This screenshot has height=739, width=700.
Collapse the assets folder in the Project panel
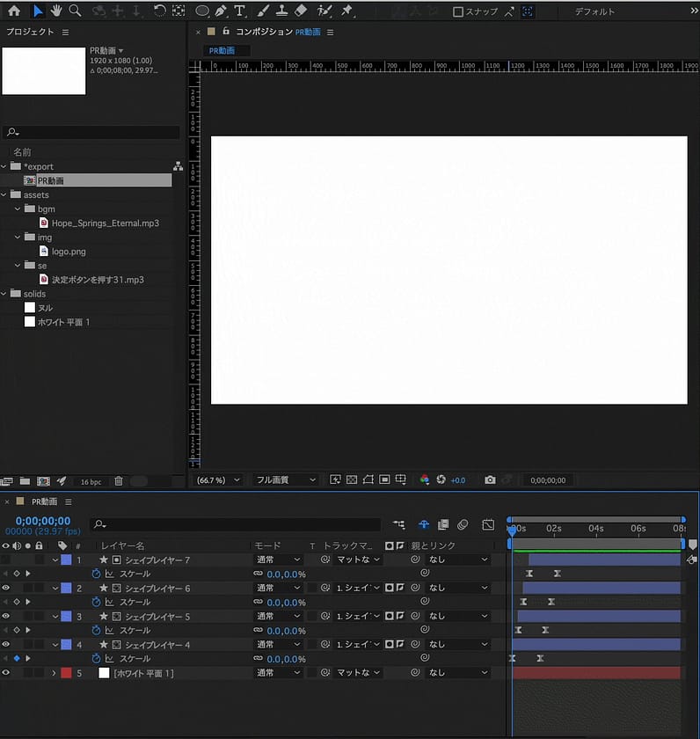pyautogui.click(x=5, y=194)
